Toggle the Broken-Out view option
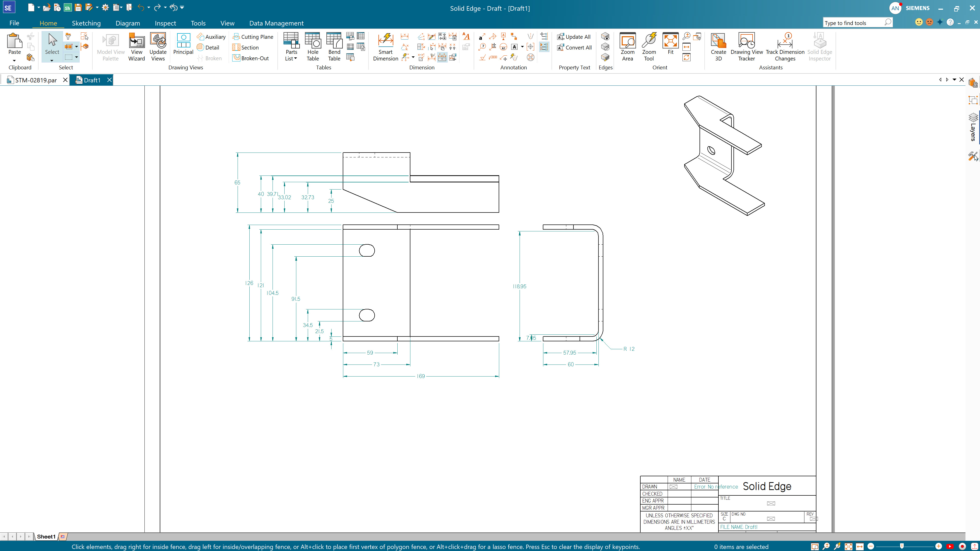Image resolution: width=980 pixels, height=551 pixels. (252, 58)
